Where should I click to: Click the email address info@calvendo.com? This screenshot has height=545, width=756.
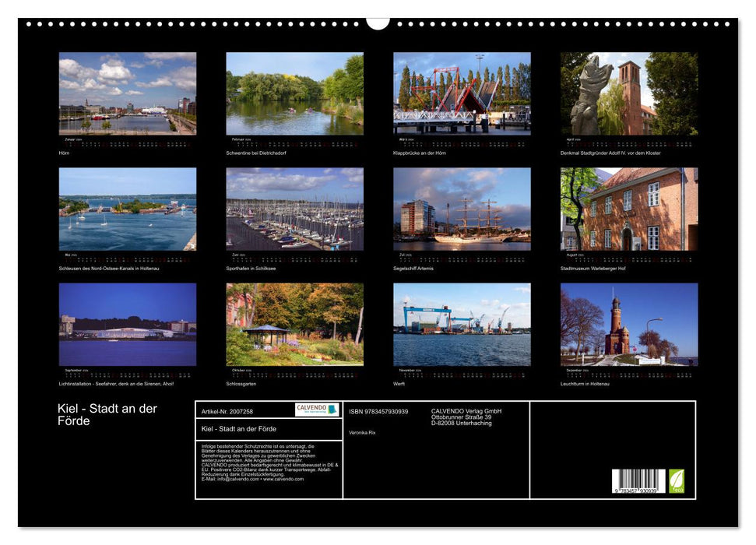[234, 479]
